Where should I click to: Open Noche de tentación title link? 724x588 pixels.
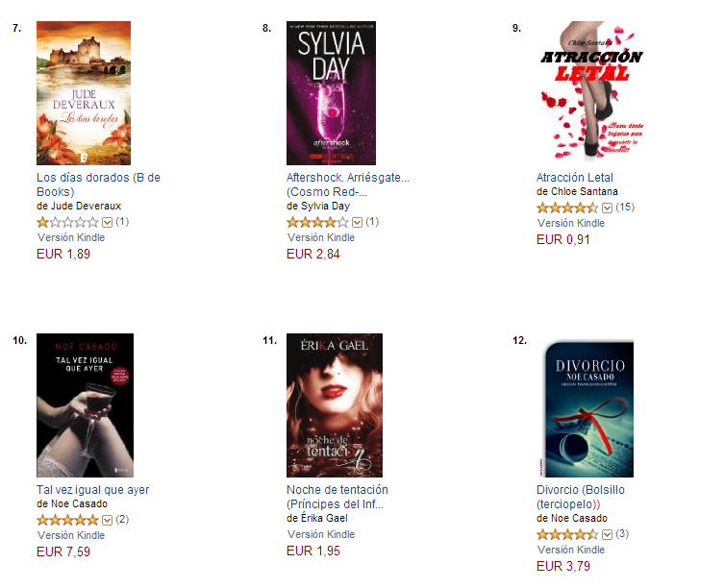[x=337, y=497]
